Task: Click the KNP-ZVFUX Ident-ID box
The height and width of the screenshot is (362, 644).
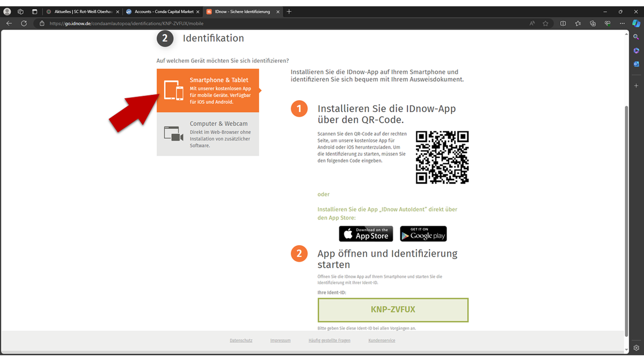Action: (393, 310)
